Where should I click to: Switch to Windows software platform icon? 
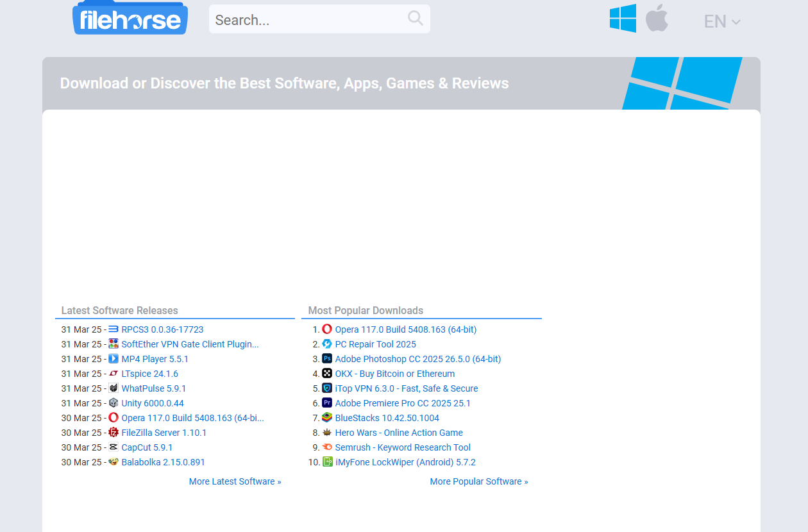(x=623, y=18)
